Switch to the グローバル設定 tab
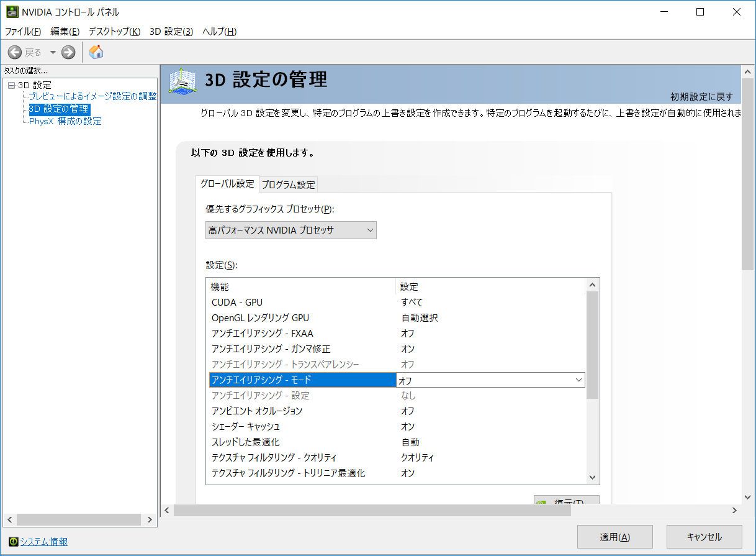 click(227, 184)
